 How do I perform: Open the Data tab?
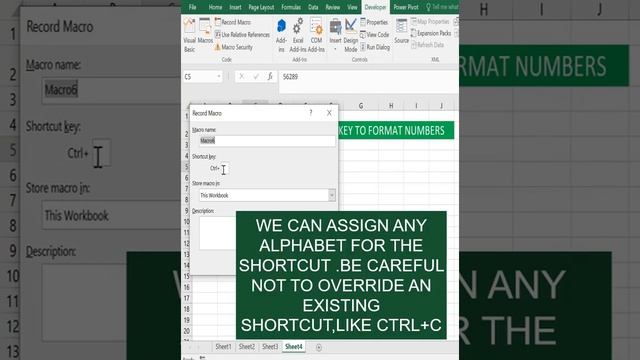(313, 7)
